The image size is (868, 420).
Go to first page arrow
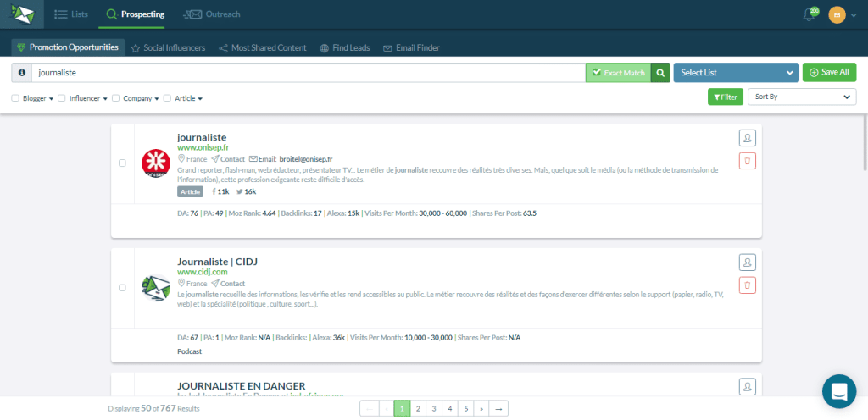(370, 409)
